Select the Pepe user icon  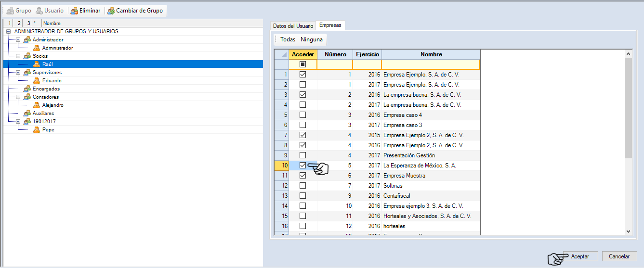point(37,129)
